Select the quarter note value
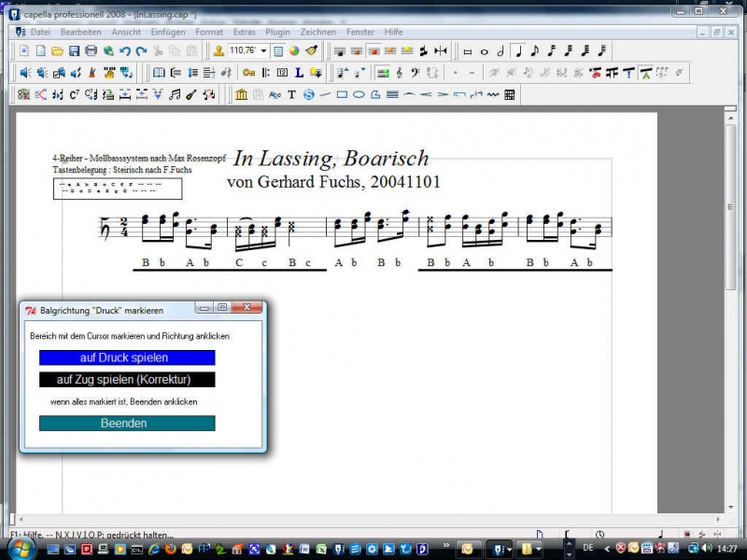747x560 pixels. point(518,50)
